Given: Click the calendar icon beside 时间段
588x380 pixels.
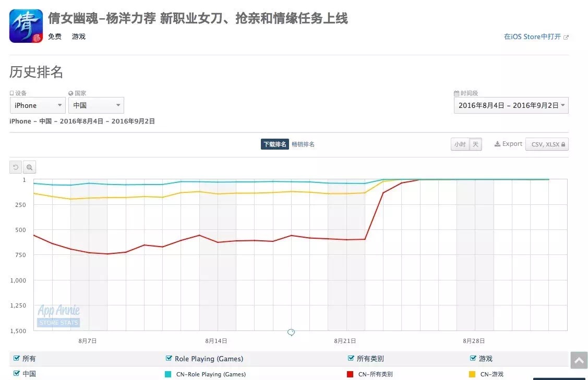Looking at the screenshot, I should [x=457, y=93].
